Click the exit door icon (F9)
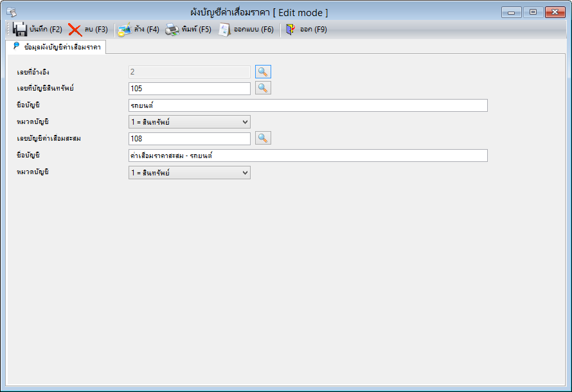The height and width of the screenshot is (392, 572). (290, 30)
